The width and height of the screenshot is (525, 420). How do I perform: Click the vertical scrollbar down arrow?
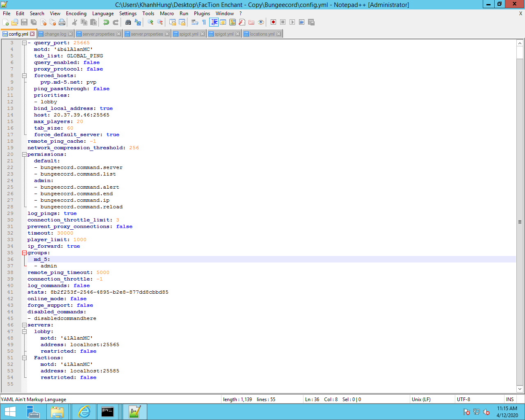[520, 389]
